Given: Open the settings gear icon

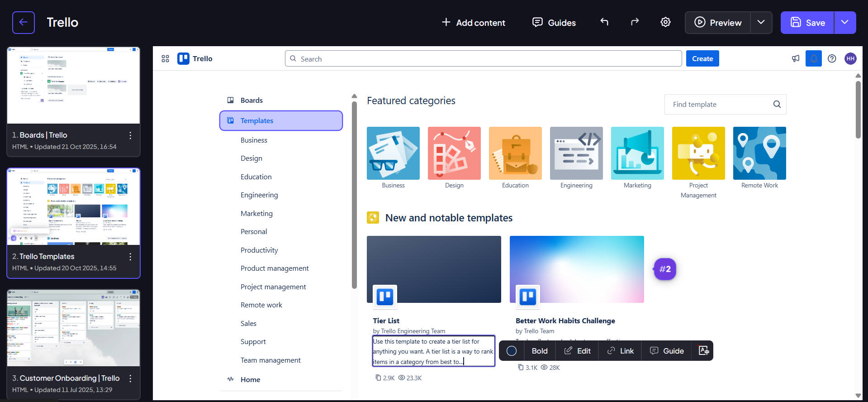Looking at the screenshot, I should pos(665,22).
